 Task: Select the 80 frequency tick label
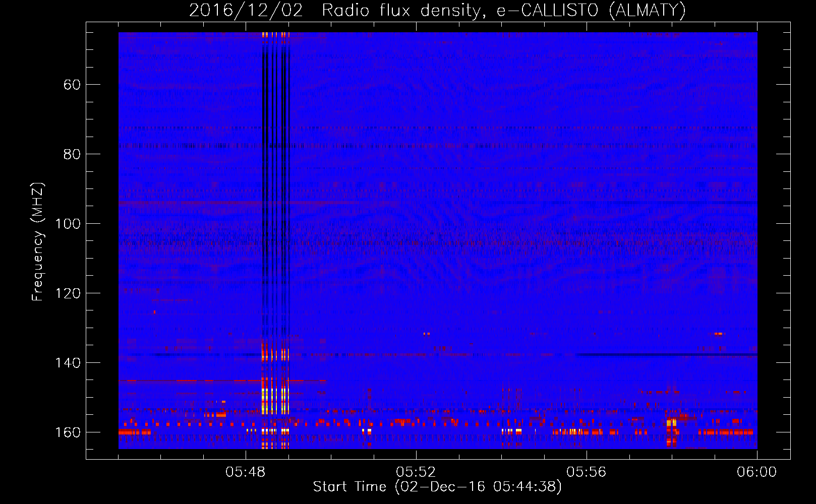click(x=72, y=154)
